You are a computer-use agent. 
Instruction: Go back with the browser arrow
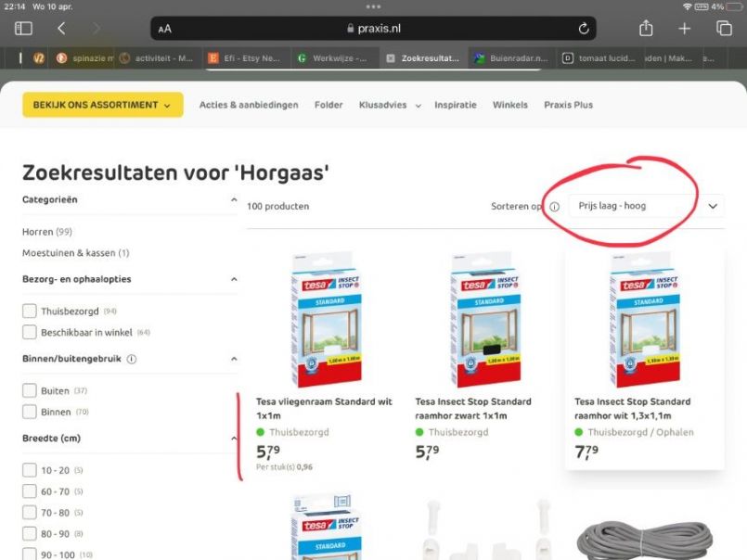61,29
